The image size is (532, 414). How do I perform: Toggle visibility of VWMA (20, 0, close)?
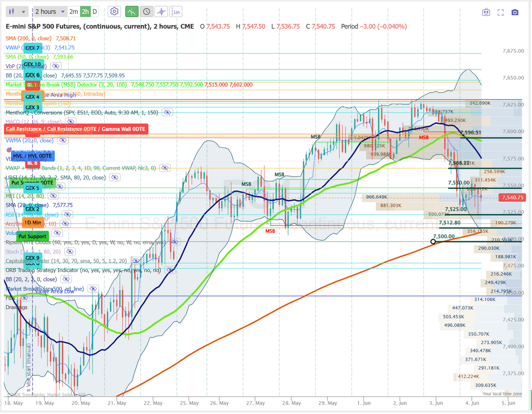[62, 140]
